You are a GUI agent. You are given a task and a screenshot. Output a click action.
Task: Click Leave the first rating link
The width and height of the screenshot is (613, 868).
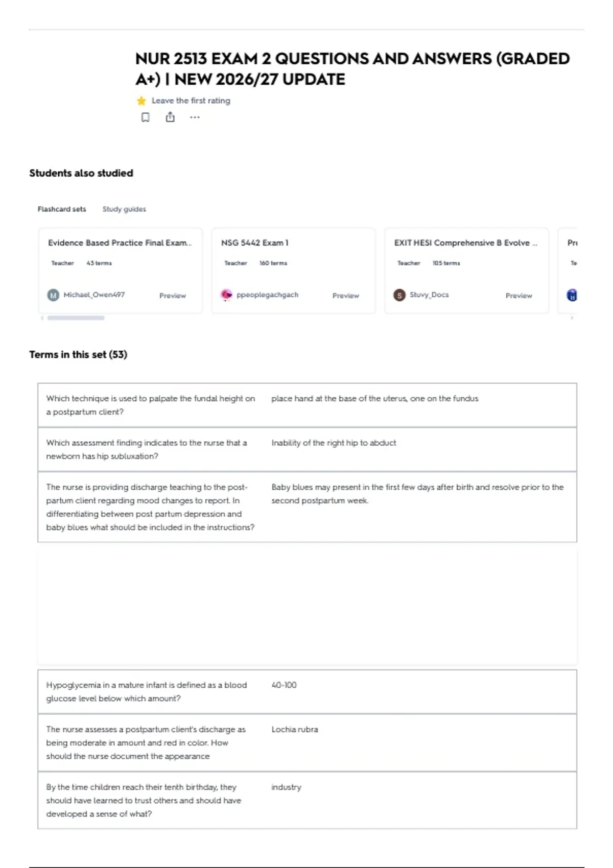click(x=191, y=101)
